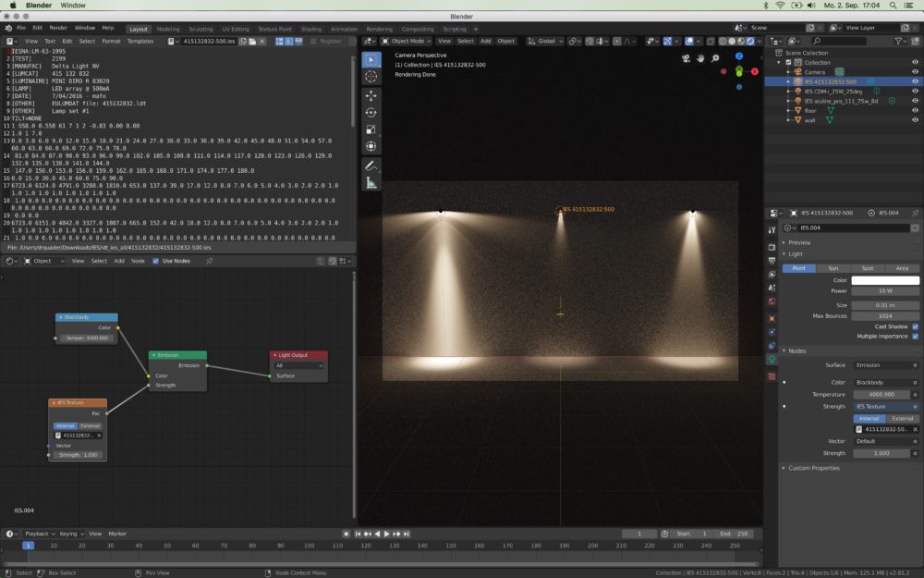Jump to timeline start frame
Screen dimensions: 924x578
358,534
